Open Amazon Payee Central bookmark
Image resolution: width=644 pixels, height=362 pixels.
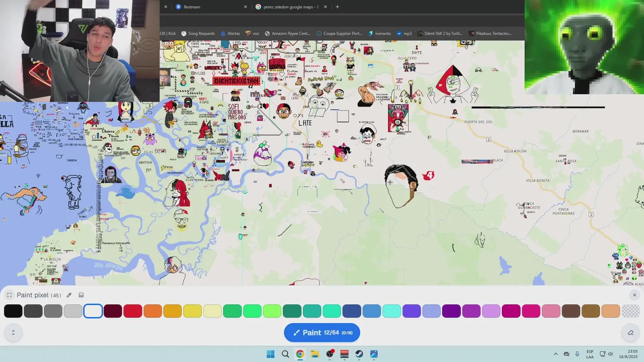coord(287,34)
